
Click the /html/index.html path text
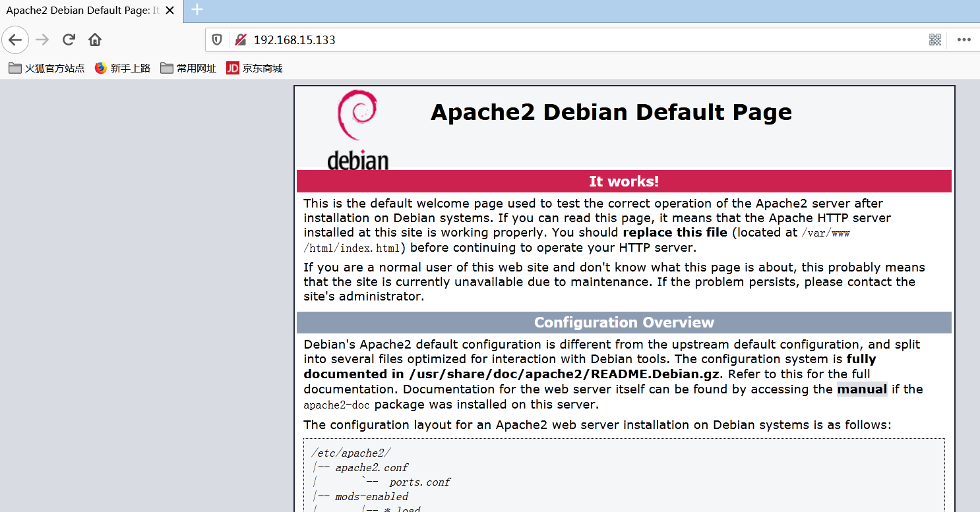(x=352, y=248)
